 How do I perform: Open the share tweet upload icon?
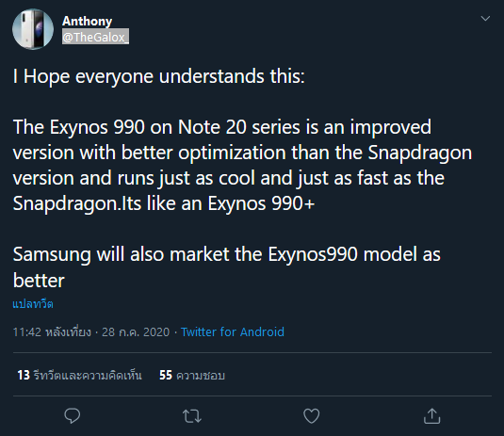[x=431, y=416]
